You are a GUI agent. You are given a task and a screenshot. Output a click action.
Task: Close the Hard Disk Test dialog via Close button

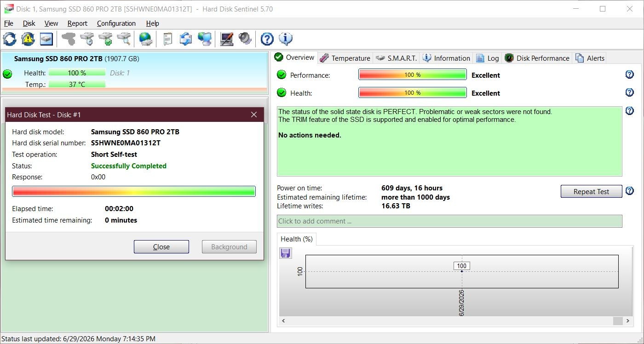pyautogui.click(x=161, y=247)
